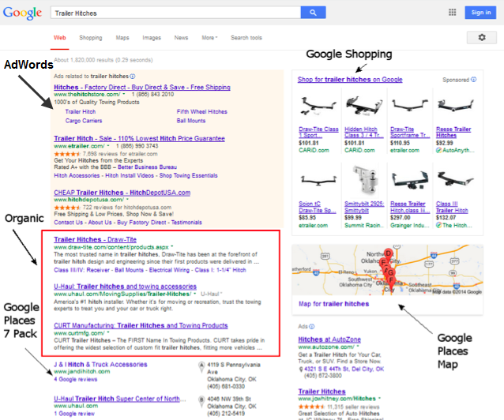Expand the More search menu
Screen dimensions: 504x420
click(209, 38)
